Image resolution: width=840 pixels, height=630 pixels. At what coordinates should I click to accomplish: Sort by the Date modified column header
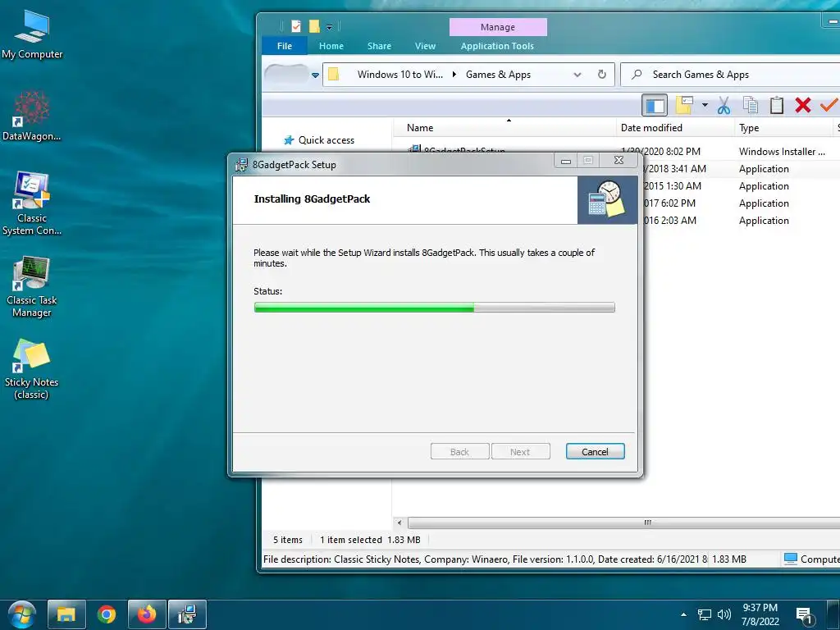click(675, 127)
